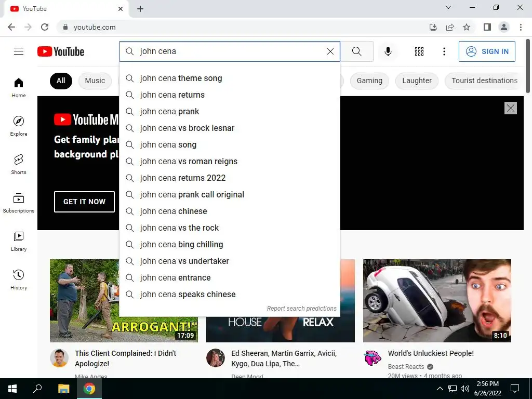
Task: Dismiss the YouTube Music banner ad
Action: (511, 108)
